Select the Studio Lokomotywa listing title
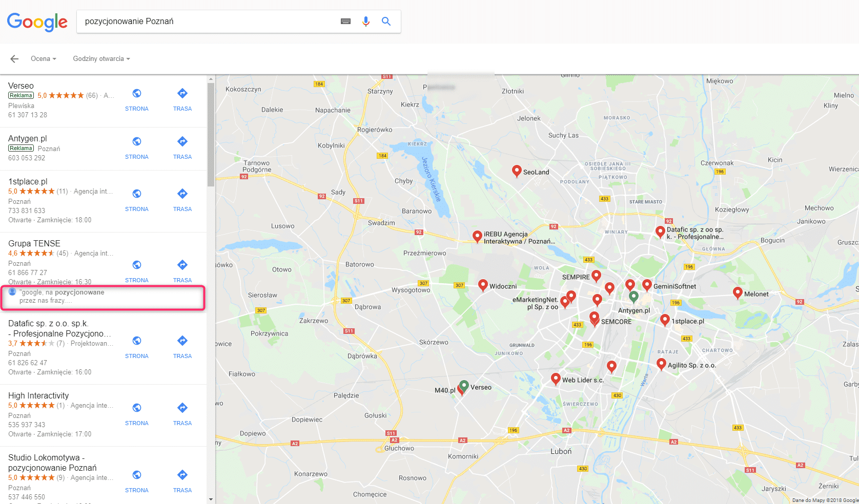 pyautogui.click(x=52, y=463)
